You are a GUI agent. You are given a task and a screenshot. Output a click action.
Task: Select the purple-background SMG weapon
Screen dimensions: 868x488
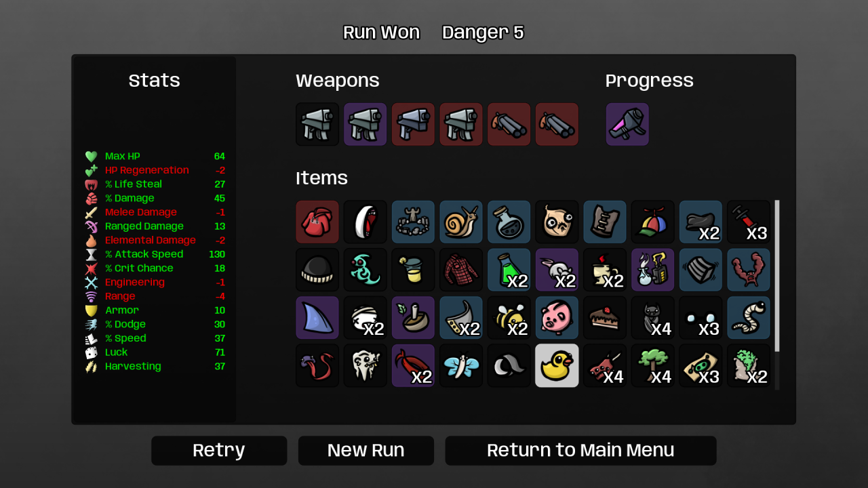[x=365, y=124]
